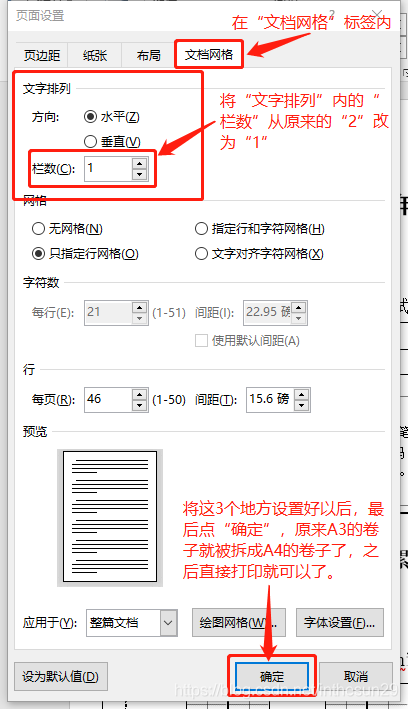
Task: Choose 指定行和字符网格 option
Action: pyautogui.click(x=260, y=229)
